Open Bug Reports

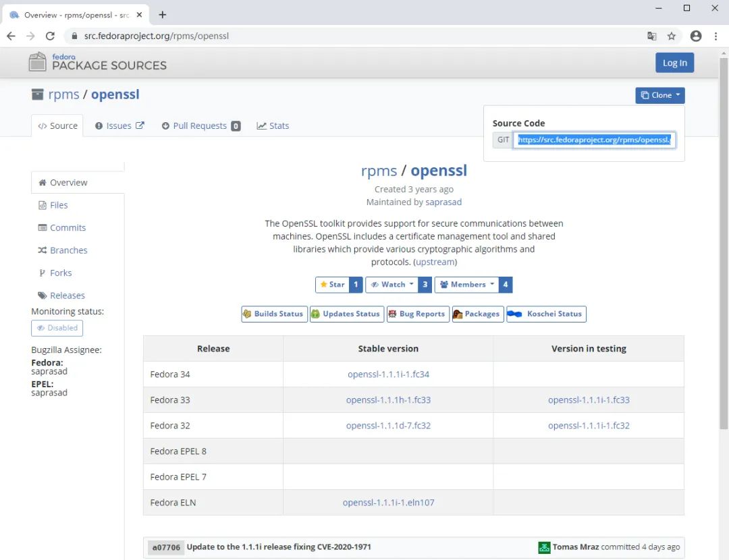pos(418,314)
